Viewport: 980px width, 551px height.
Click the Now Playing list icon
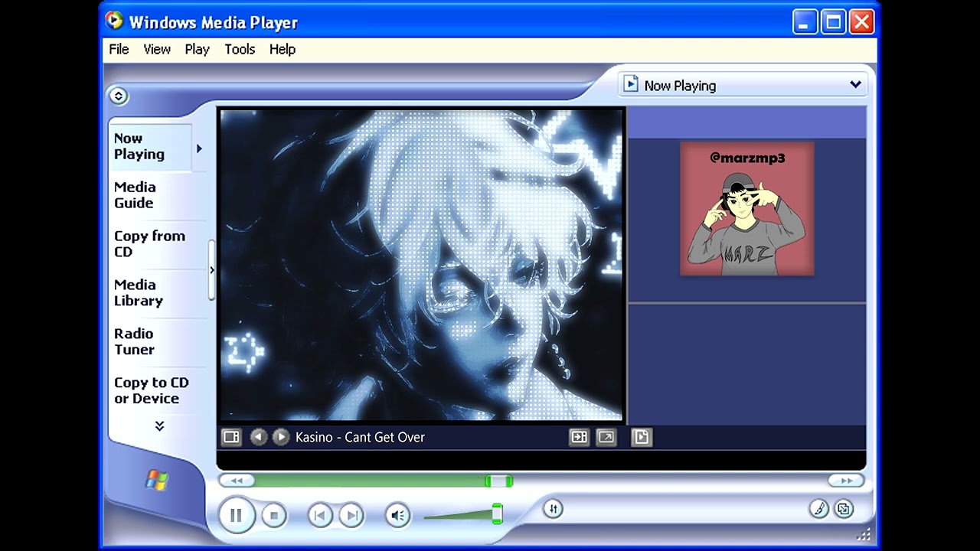(x=631, y=84)
